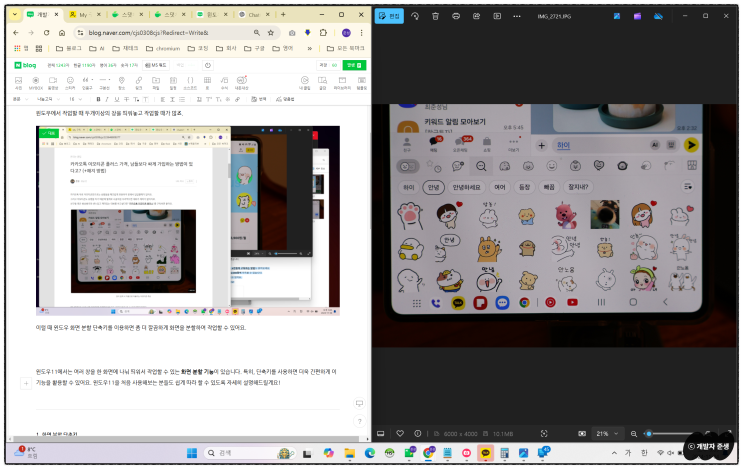Insert source code block in blog editor
Viewport: 743px width, 469px height.
(190, 82)
